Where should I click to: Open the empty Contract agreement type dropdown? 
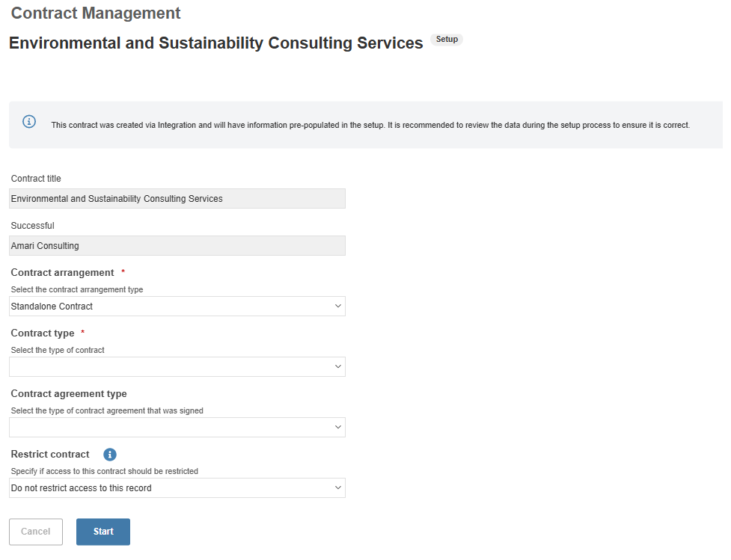177,427
